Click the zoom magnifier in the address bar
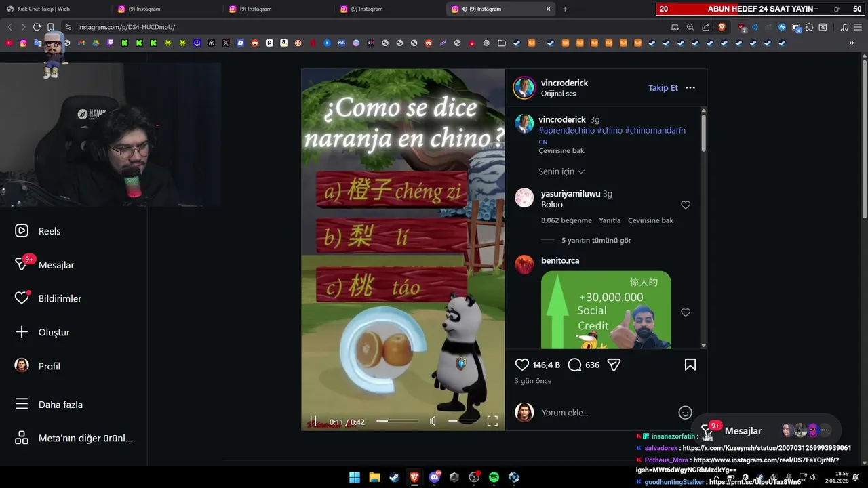 [690, 27]
